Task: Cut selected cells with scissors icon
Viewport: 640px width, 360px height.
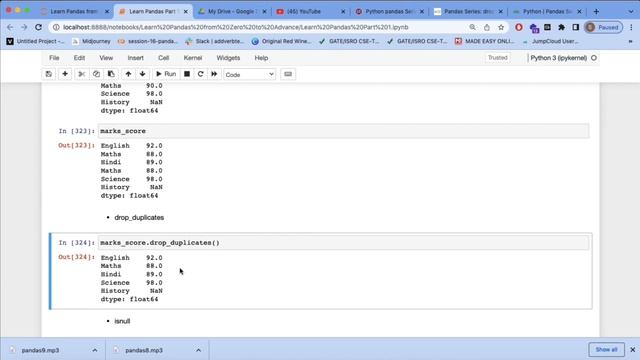Action: tap(82, 74)
